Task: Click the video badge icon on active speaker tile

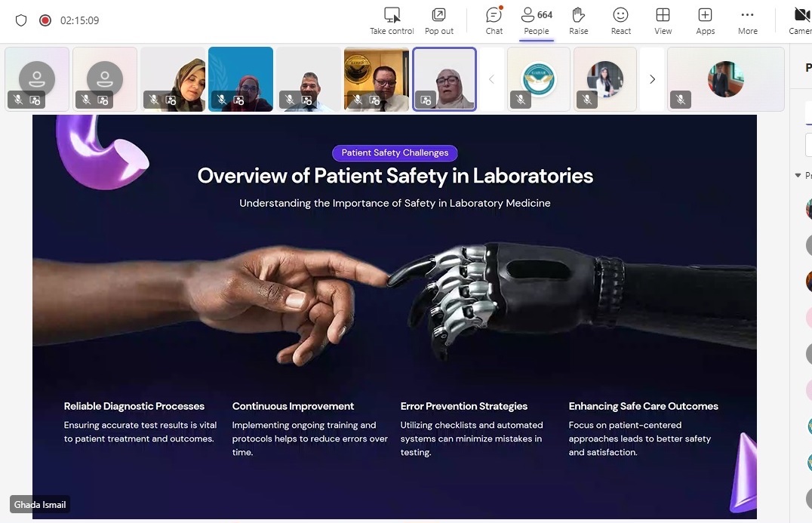Action: coord(426,100)
